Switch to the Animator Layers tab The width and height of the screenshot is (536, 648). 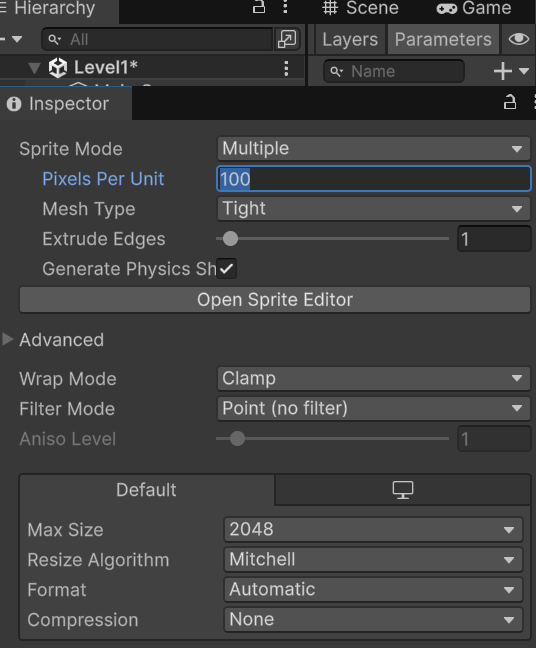click(x=350, y=39)
